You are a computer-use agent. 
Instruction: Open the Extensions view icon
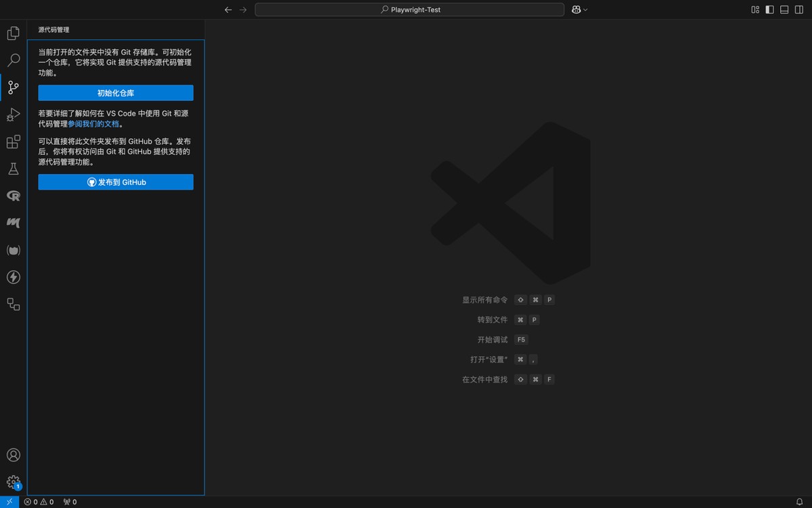[x=13, y=142]
